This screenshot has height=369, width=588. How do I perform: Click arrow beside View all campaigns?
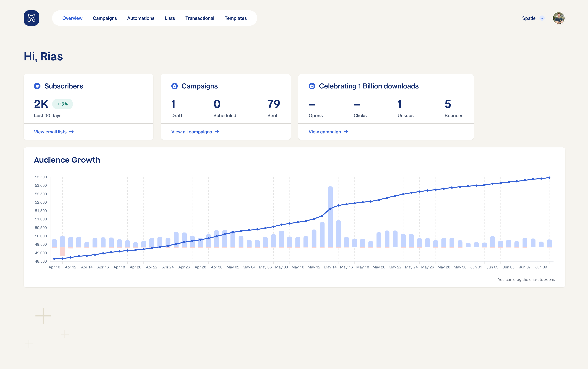(x=217, y=132)
